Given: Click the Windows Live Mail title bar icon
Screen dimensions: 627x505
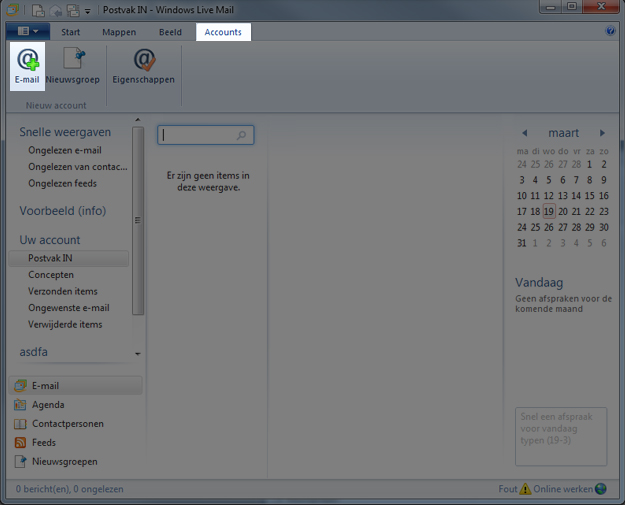Looking at the screenshot, I should [12, 10].
